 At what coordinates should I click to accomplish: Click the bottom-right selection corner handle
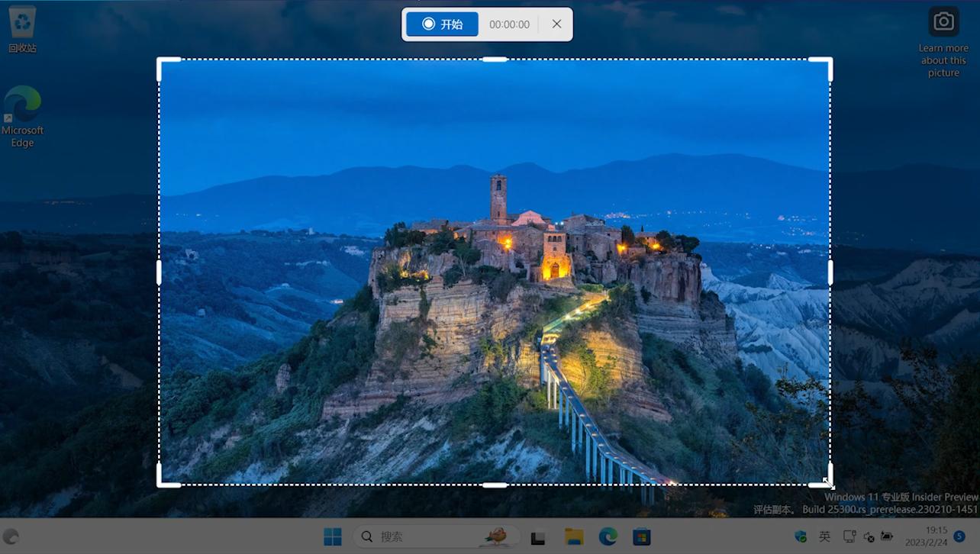pyautogui.click(x=830, y=484)
